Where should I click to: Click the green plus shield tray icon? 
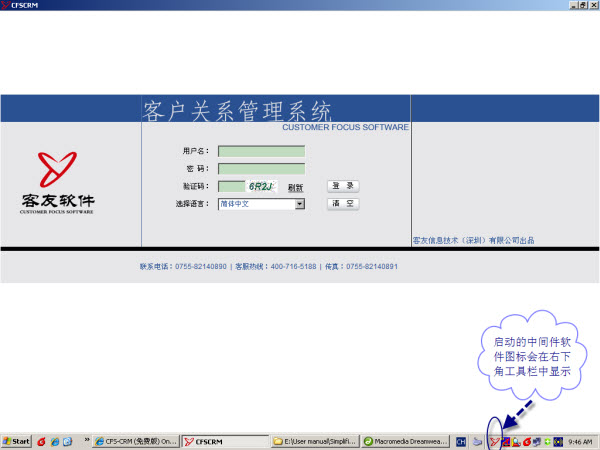pos(548,442)
